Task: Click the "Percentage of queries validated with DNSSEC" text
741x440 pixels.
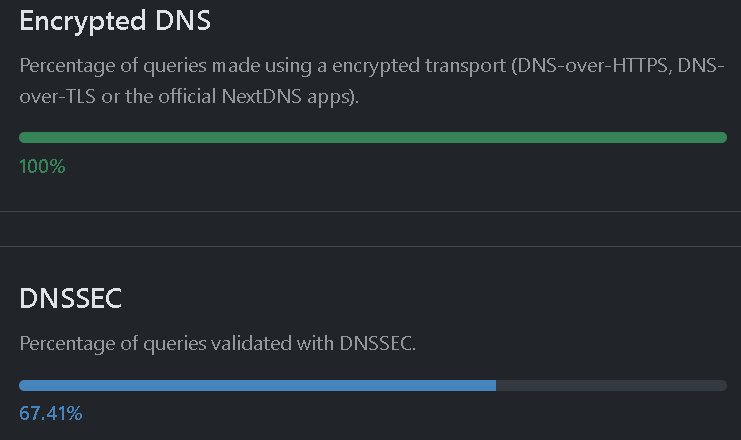Action: coord(217,343)
